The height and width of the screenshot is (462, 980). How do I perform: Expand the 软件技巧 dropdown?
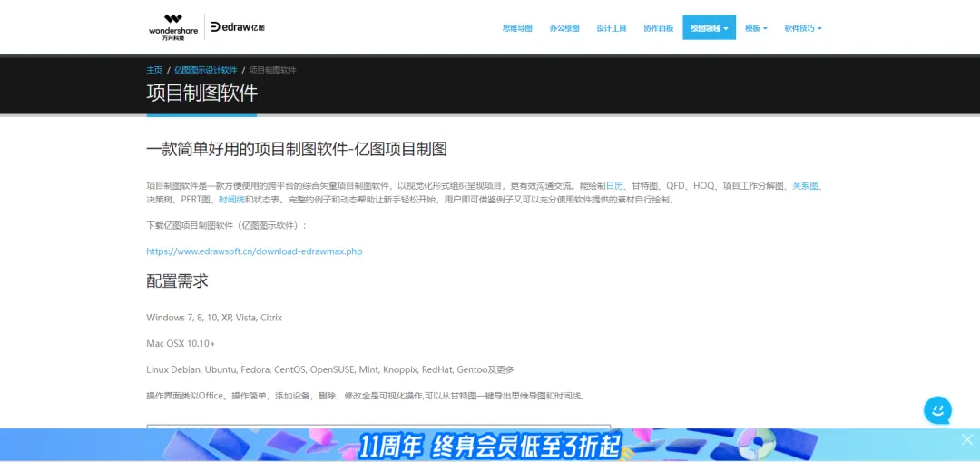(803, 28)
